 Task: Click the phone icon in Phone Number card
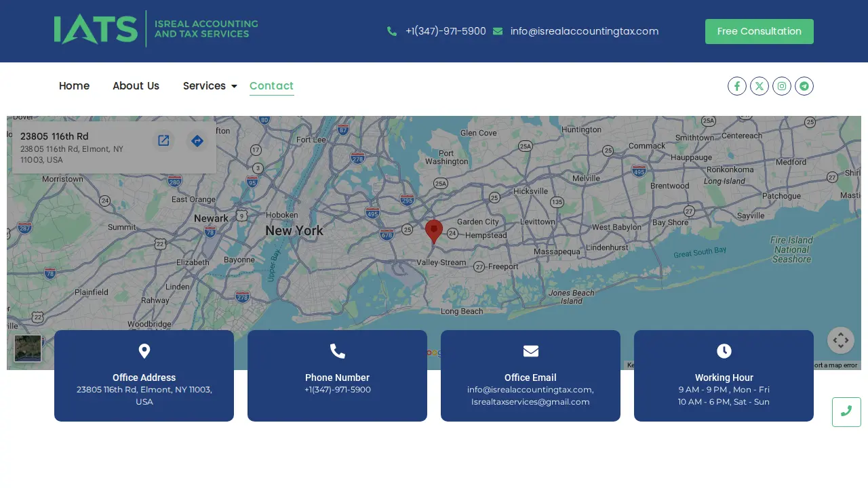pos(338,351)
